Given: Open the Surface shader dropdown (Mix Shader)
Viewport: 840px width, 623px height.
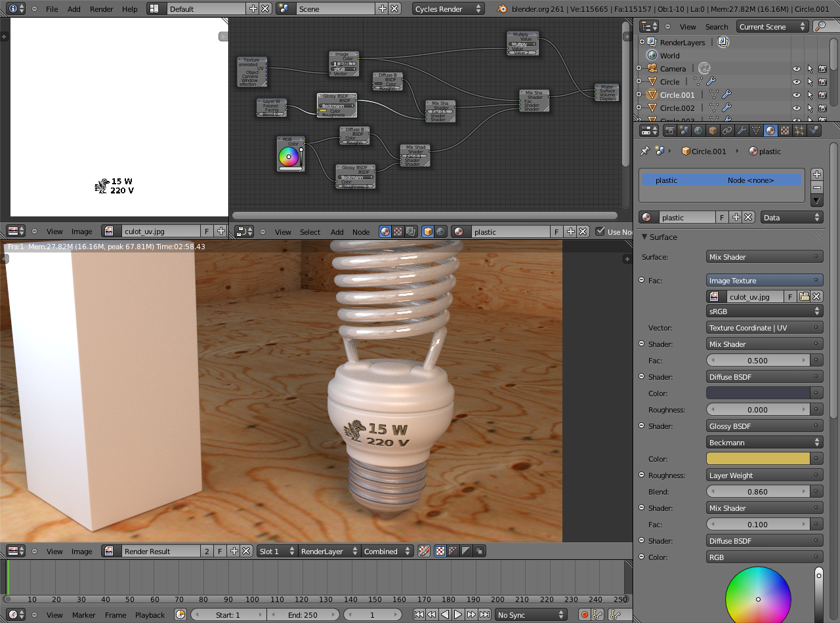Looking at the screenshot, I should pos(765,257).
